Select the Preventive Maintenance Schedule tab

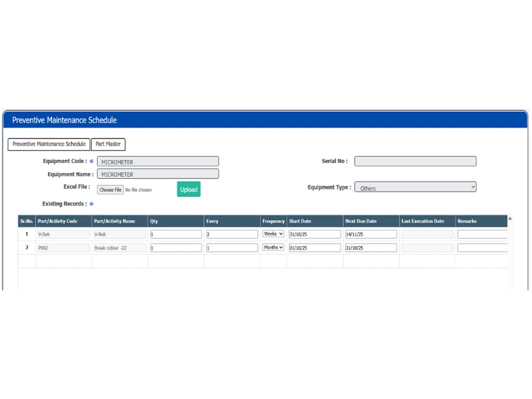click(x=49, y=144)
